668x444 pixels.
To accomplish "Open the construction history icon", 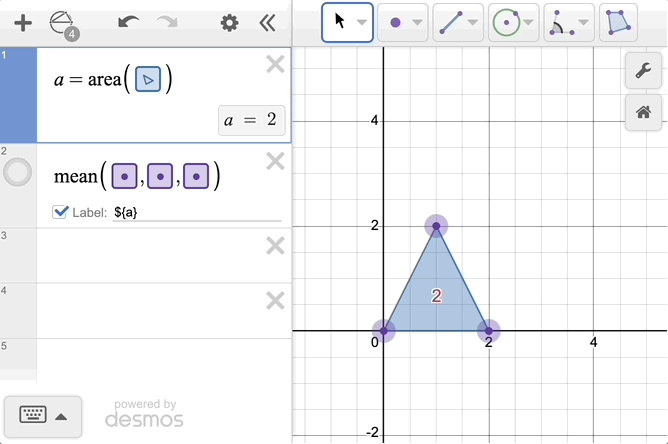I will (x=63, y=23).
